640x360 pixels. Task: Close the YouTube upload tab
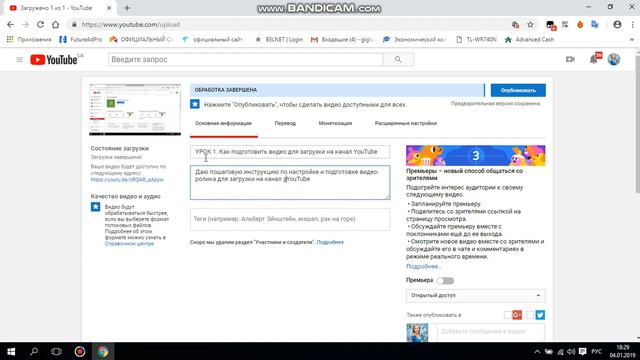109,8
